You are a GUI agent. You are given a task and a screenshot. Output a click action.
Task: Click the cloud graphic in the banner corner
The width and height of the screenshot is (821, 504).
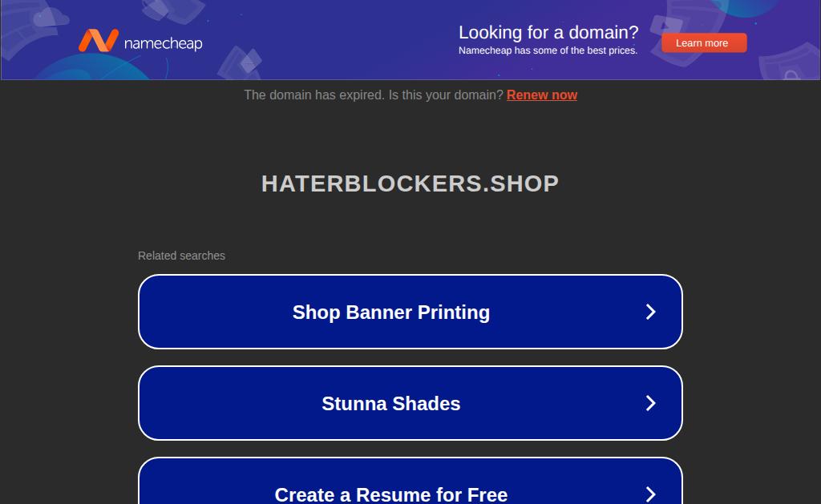[51, 18]
